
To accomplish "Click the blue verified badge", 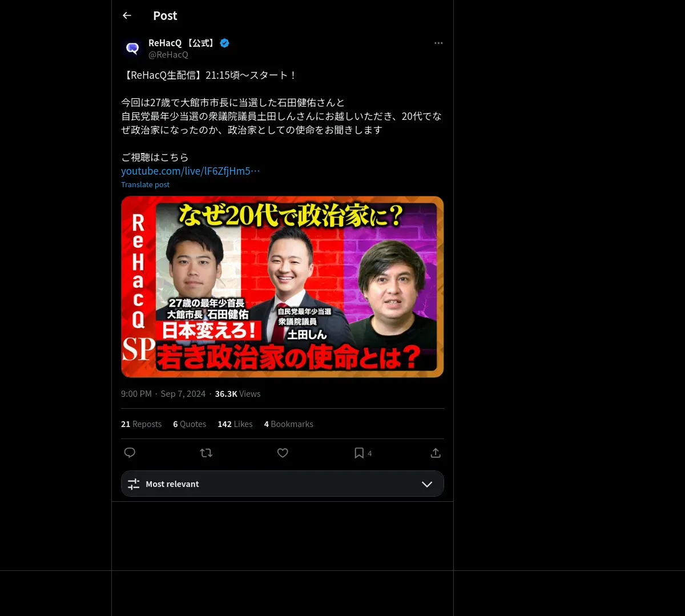I will click(x=224, y=43).
